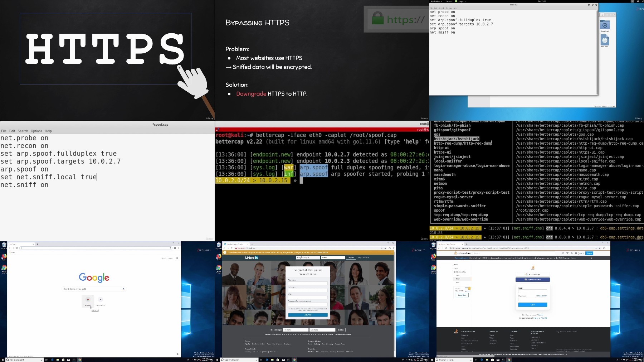The image size is (644, 362).
Task: Open Chrome desktop icon beside Google window
Action: tap(4, 267)
